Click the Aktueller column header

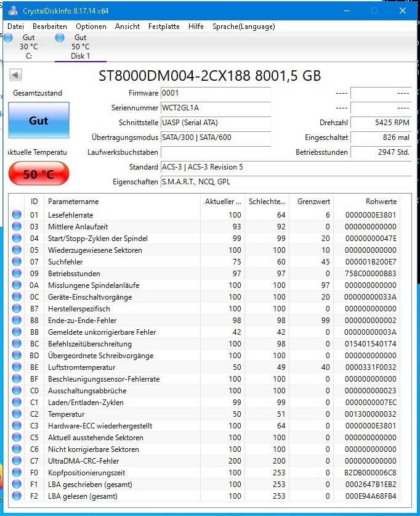(222, 202)
